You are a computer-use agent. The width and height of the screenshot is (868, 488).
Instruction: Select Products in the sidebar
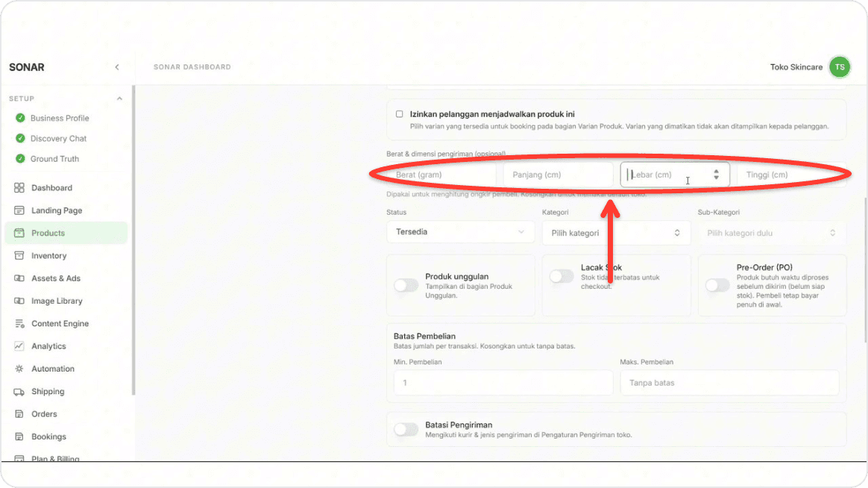point(66,234)
